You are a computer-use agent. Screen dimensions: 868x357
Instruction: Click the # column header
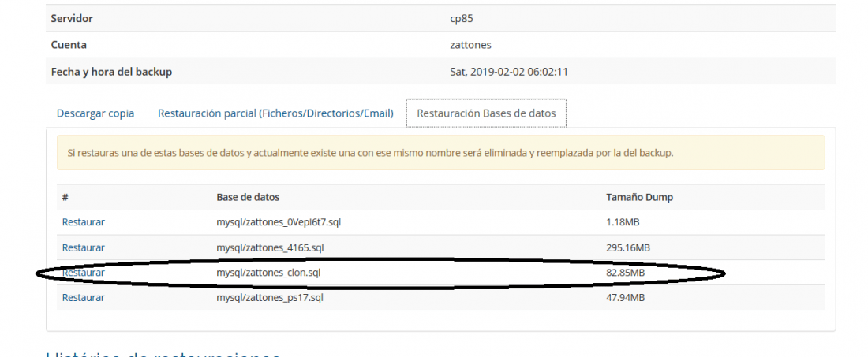coord(65,197)
